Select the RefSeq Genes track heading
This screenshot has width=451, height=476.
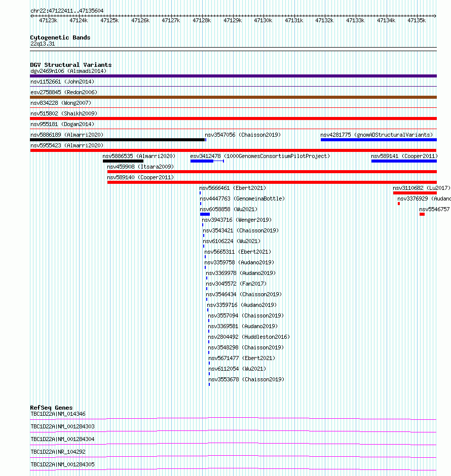[x=51, y=408]
